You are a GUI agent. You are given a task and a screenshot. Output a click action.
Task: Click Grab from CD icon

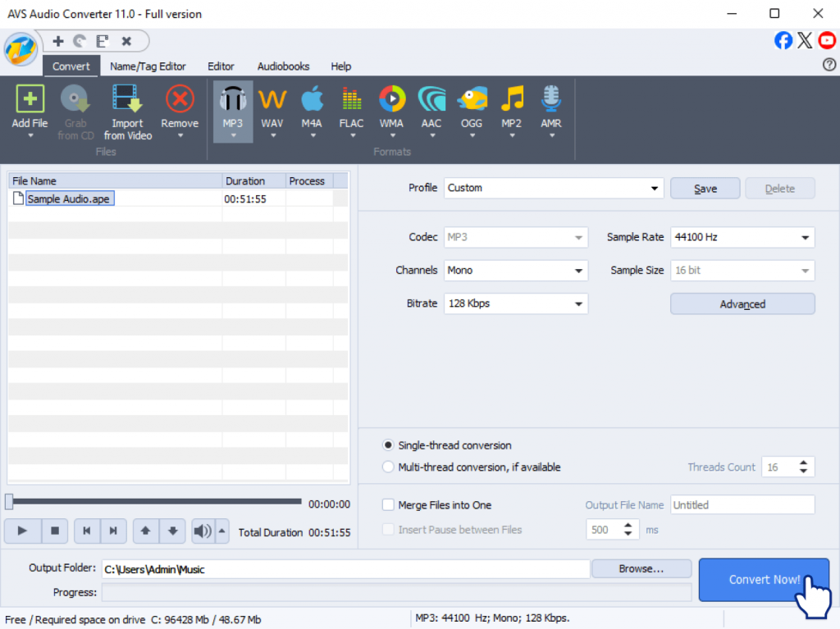75,99
